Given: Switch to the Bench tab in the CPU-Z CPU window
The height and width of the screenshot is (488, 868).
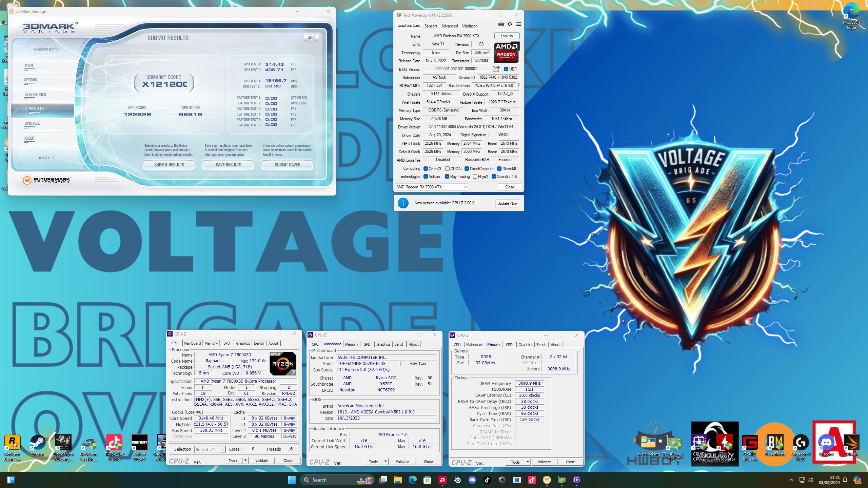Looking at the screenshot, I should [259, 343].
